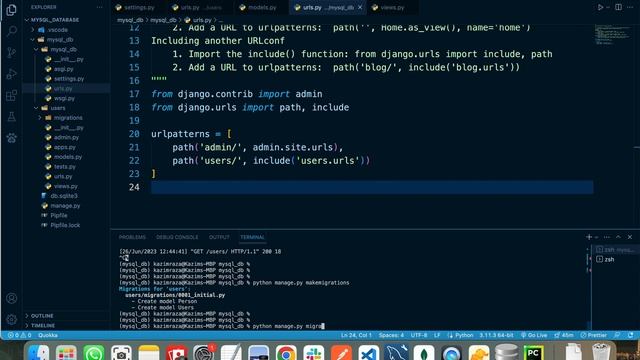Open the PROBLEMS panel tab

pyautogui.click(x=132, y=237)
